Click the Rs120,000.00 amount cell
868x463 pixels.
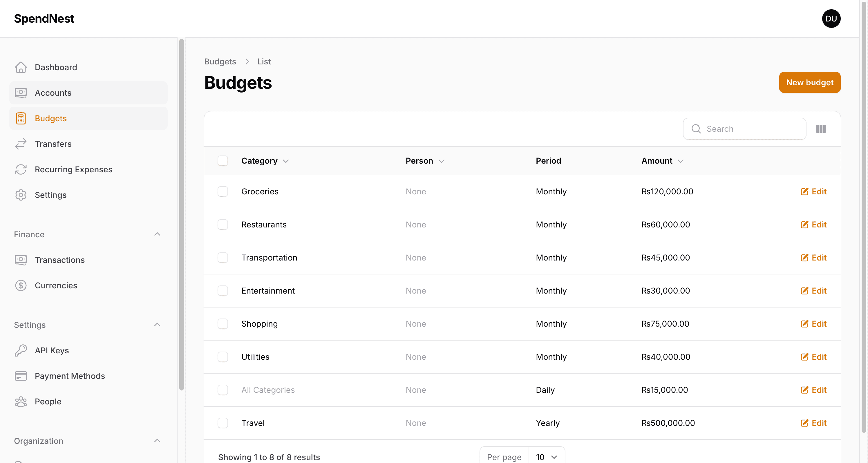(667, 191)
